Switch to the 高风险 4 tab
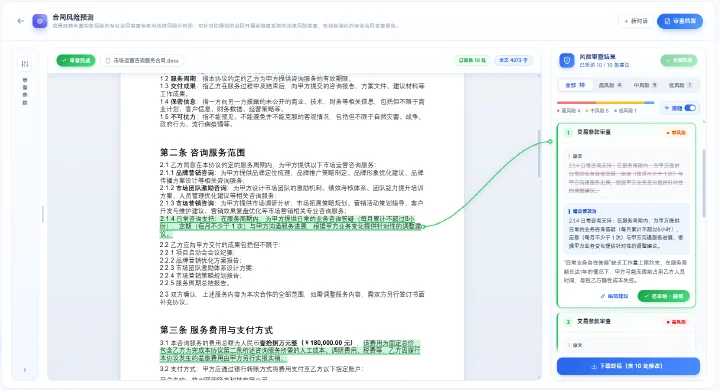This screenshot has width=720, height=391. 610,85
